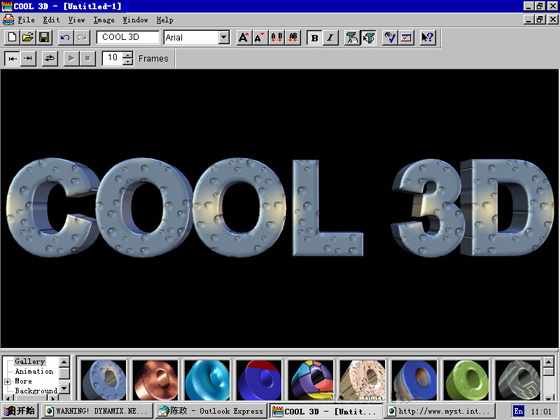Click the New file icon
Screen dimensions: 560x420
[12, 38]
